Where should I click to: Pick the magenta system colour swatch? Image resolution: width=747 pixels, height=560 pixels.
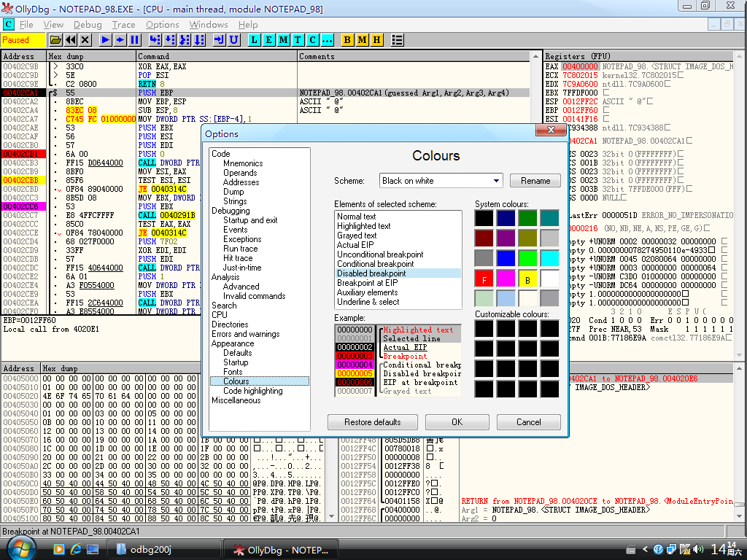[506, 278]
